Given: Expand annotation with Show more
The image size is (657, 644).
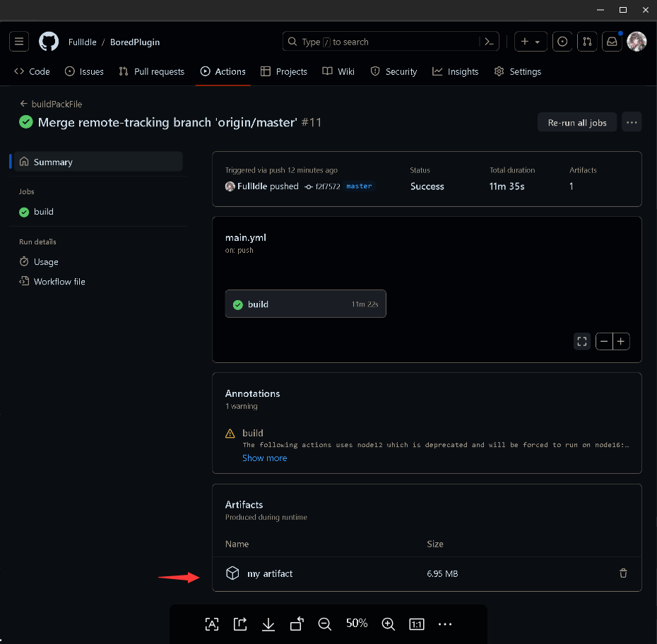Looking at the screenshot, I should pyautogui.click(x=264, y=458).
